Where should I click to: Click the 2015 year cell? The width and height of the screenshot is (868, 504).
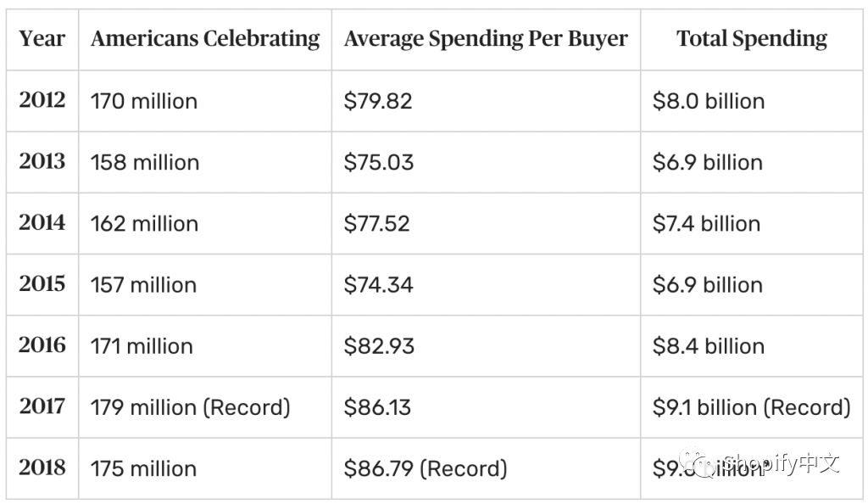(42, 283)
